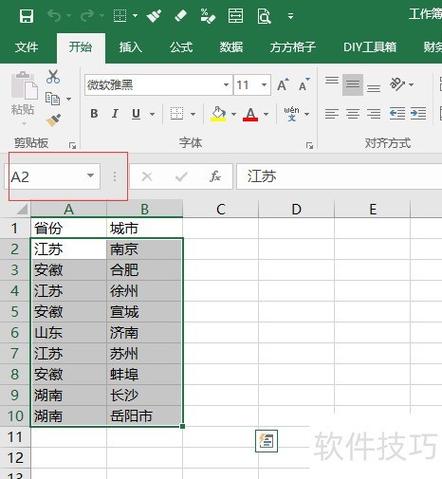442x479 pixels.
Task: Click the scissors Cut icon
Action: tap(53, 77)
